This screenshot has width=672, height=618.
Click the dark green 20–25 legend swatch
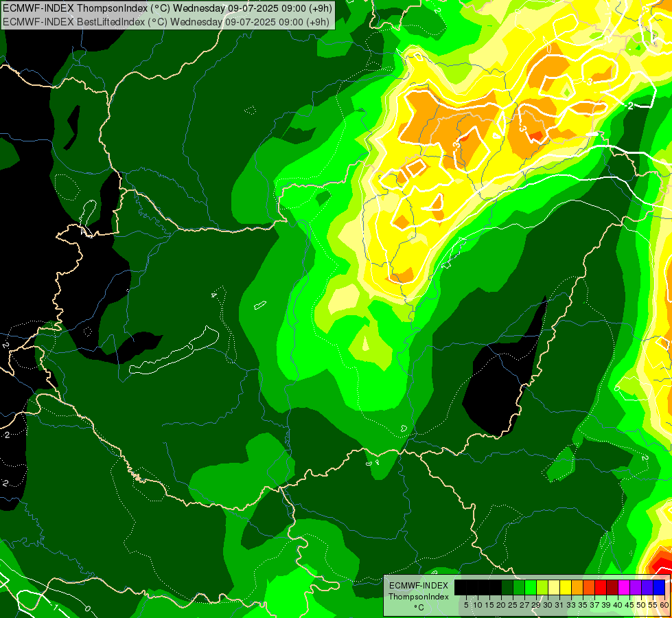(507, 587)
